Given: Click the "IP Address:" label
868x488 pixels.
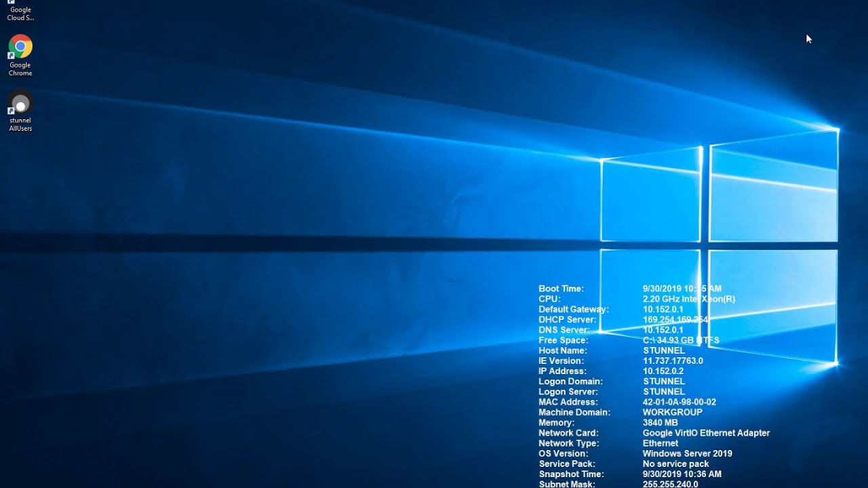Looking at the screenshot, I should tap(562, 371).
